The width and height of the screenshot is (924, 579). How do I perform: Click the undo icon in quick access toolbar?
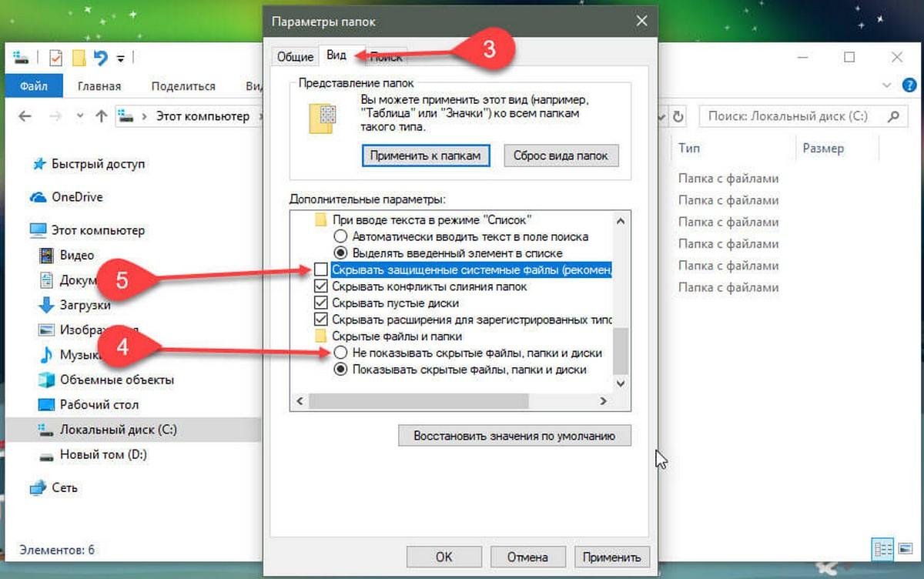(100, 58)
